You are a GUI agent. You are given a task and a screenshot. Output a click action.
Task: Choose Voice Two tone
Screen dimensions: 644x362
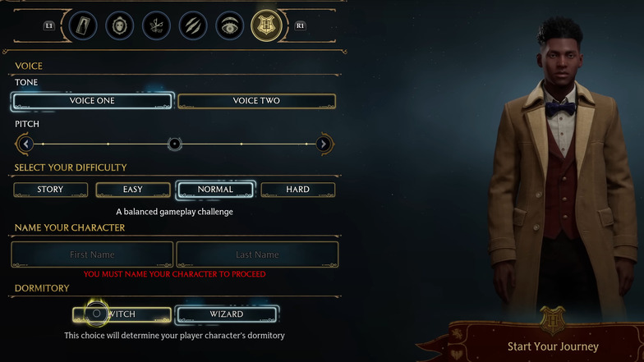pos(256,101)
